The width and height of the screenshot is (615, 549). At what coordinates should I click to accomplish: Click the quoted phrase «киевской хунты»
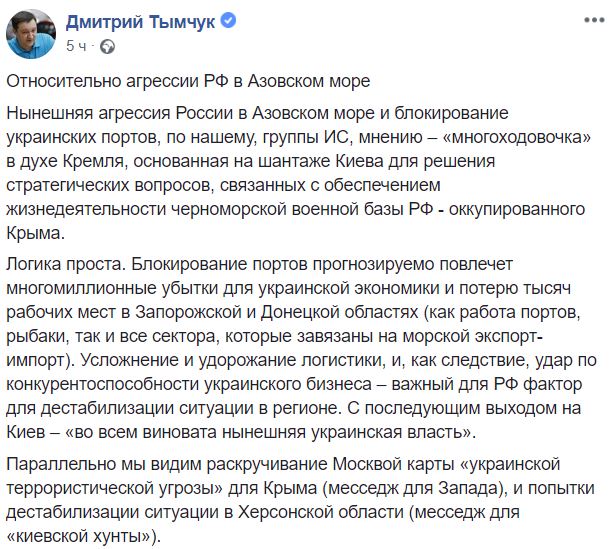tap(81, 536)
